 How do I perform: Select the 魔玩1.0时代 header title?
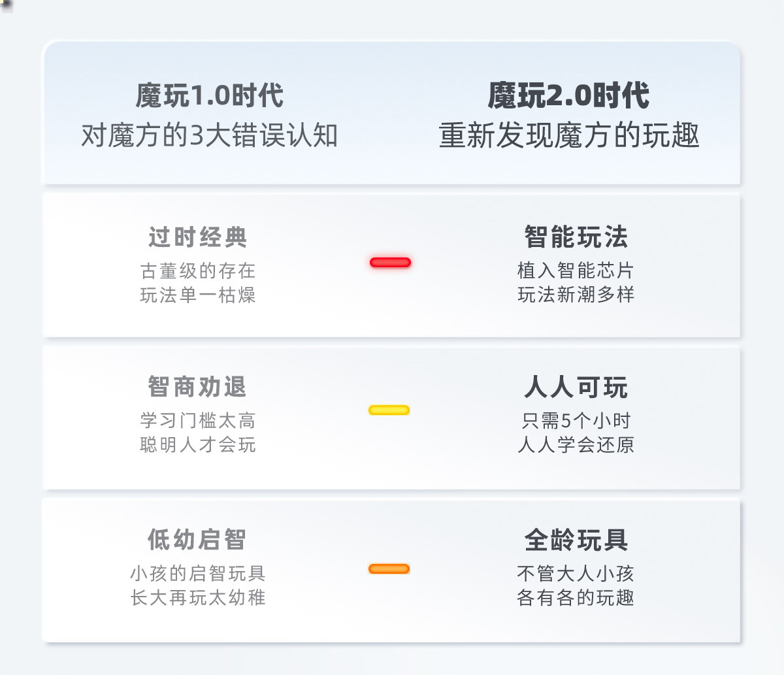point(209,96)
